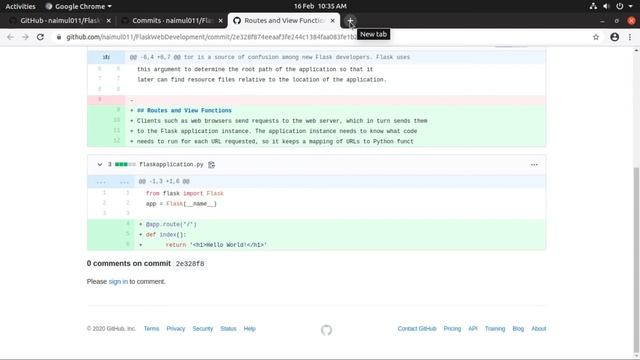Click the return '<h1>Hello World!</h1>' line
The width and height of the screenshot is (640, 360).
pos(216,245)
